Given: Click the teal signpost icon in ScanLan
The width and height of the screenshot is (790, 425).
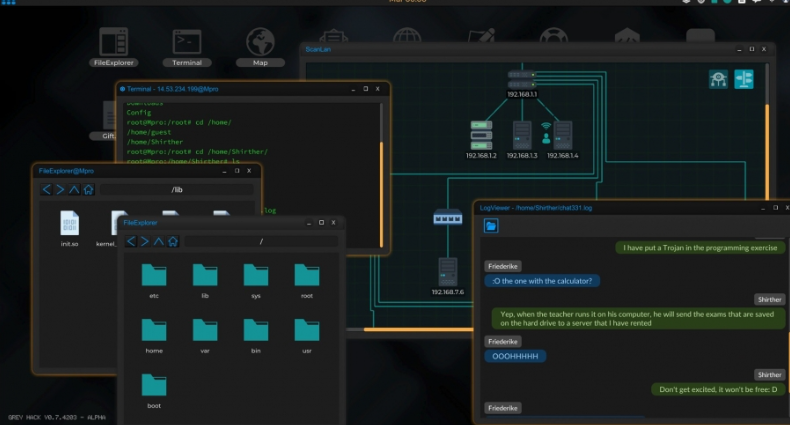Looking at the screenshot, I should click(x=744, y=79).
